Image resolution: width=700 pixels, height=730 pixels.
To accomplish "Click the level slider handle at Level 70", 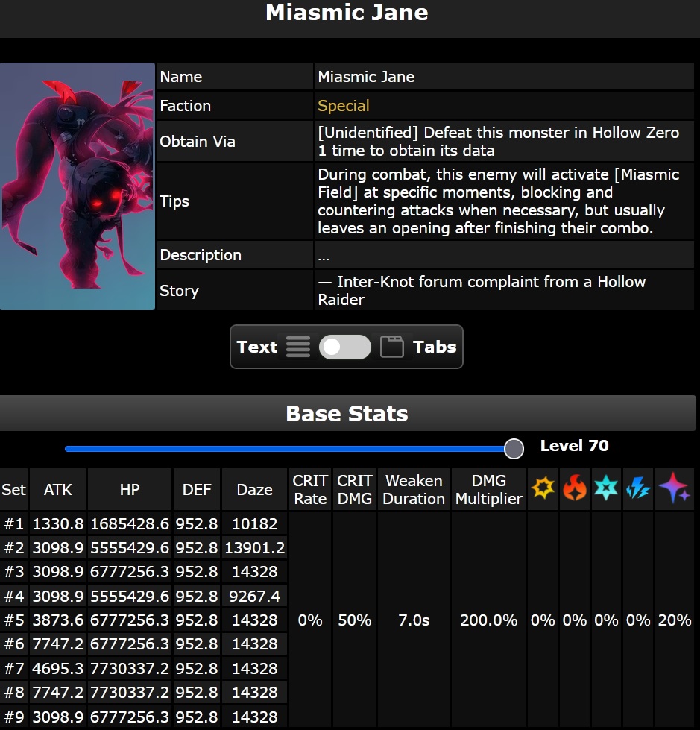I will click(514, 448).
